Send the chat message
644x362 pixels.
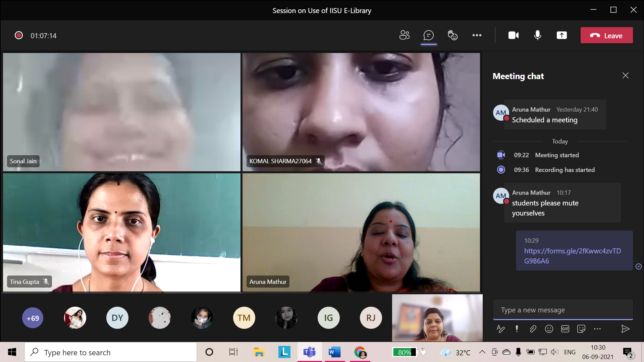coord(625,329)
